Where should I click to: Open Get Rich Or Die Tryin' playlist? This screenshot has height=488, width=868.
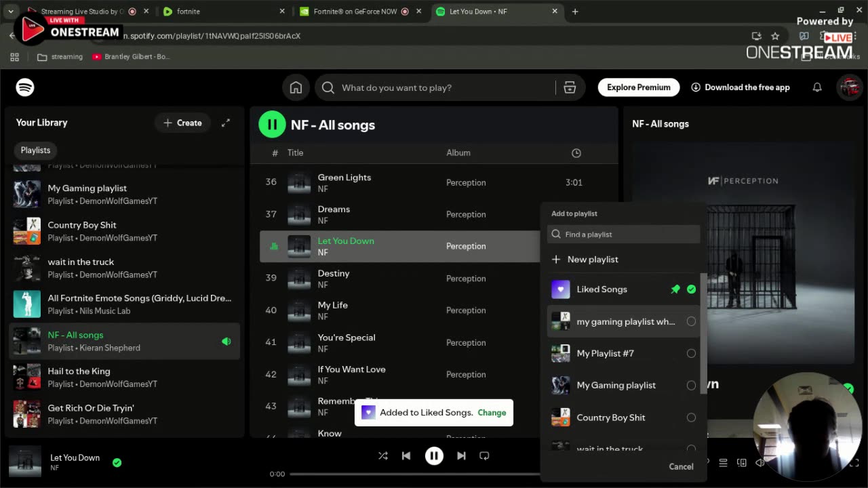coord(124,414)
